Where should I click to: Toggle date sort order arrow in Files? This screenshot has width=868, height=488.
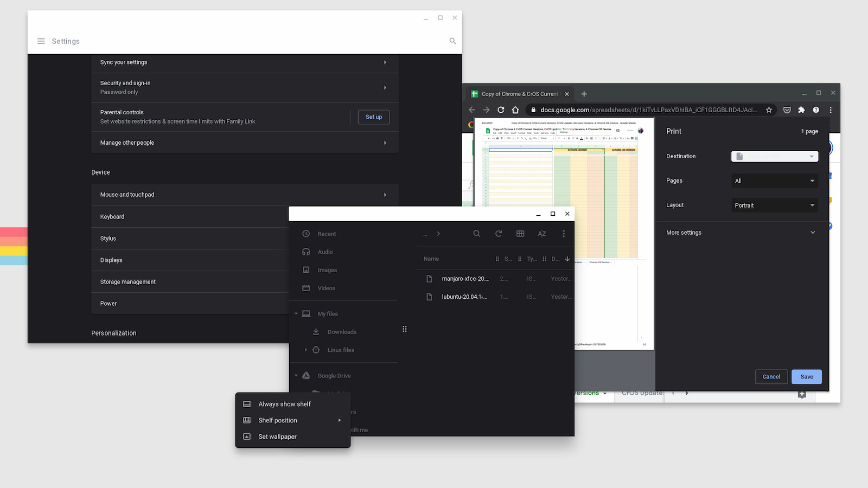[x=567, y=259]
